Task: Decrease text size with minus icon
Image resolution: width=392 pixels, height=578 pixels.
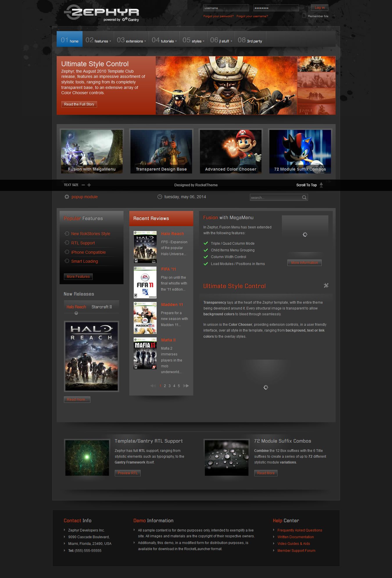Action: 83,185
